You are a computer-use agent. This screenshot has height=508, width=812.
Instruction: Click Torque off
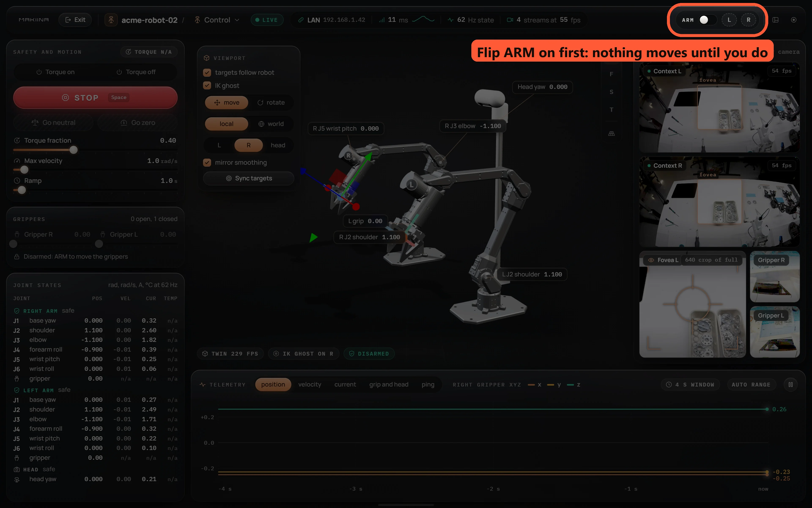(136, 72)
